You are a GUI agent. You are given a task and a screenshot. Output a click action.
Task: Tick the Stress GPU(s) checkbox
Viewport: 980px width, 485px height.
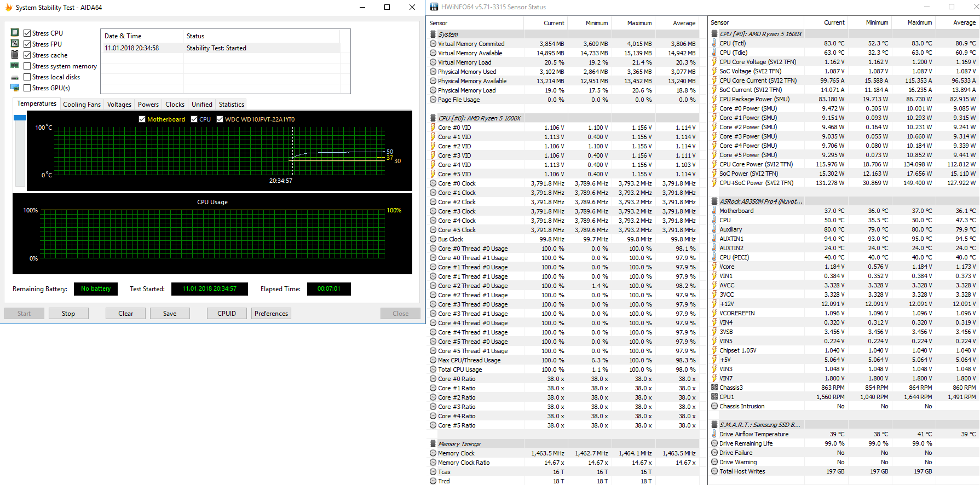(27, 88)
